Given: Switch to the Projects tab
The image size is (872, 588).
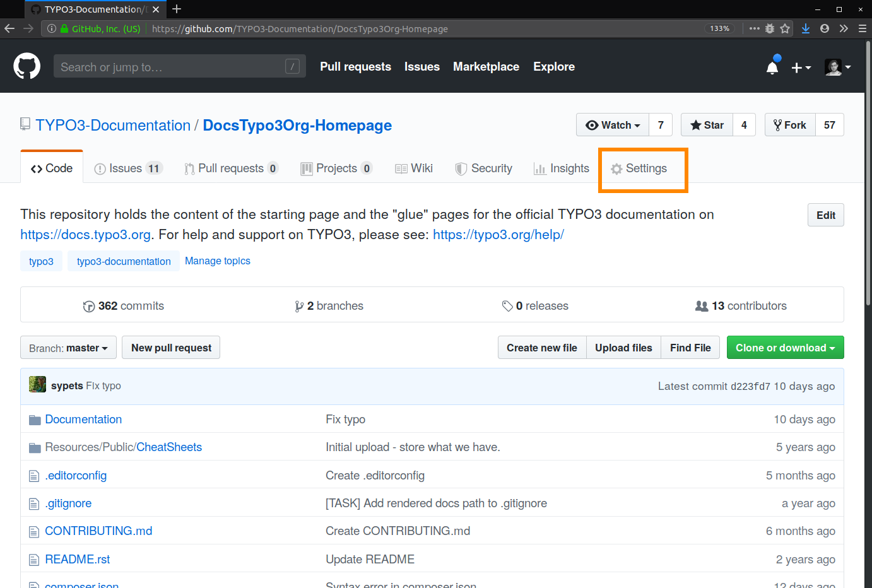Looking at the screenshot, I should pos(336,168).
